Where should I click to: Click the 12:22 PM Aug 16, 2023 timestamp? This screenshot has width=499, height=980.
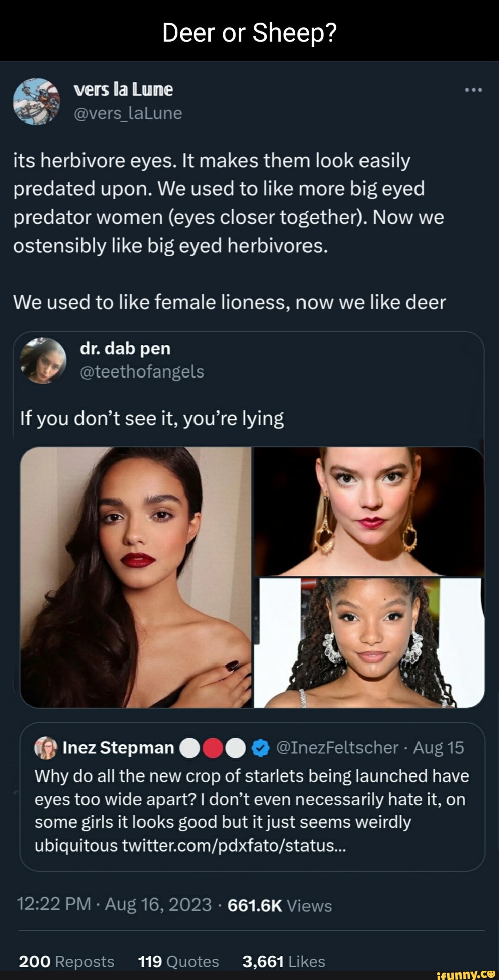(114, 904)
